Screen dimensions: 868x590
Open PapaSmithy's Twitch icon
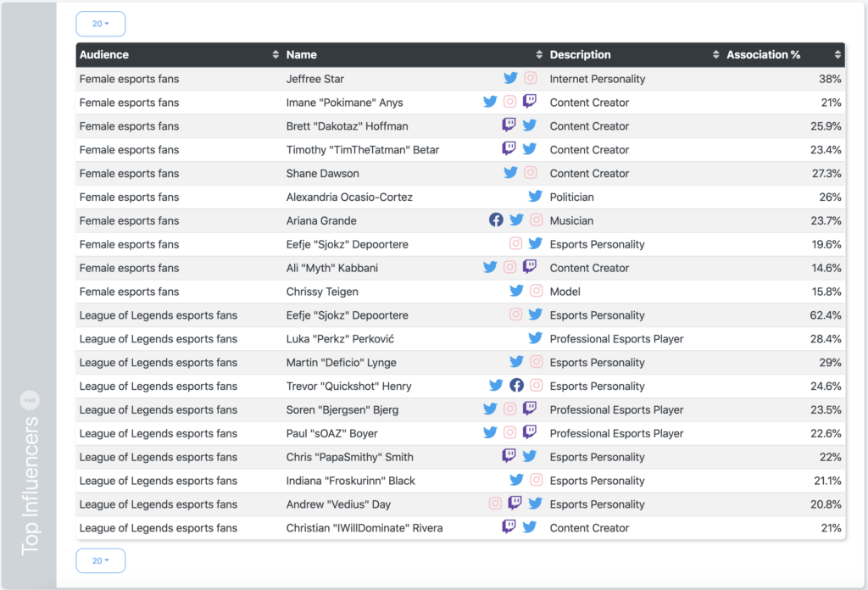click(509, 455)
